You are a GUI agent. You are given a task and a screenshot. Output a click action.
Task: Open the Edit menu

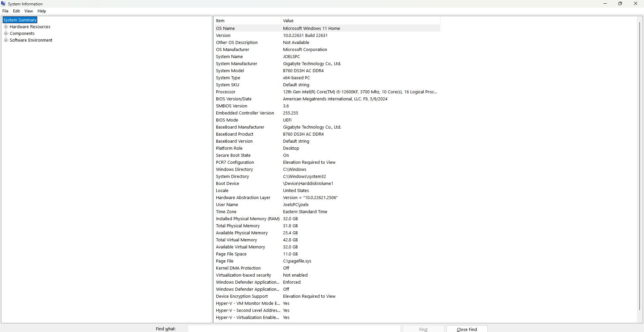pyautogui.click(x=16, y=11)
